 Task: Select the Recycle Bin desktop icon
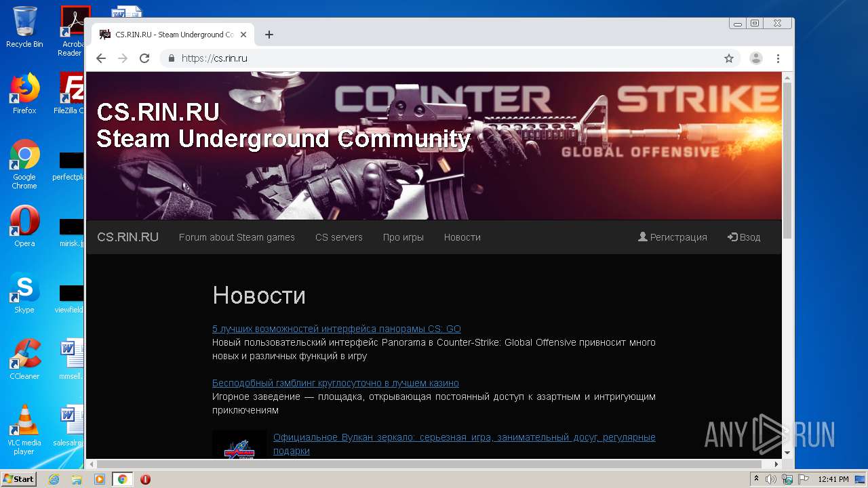24,27
